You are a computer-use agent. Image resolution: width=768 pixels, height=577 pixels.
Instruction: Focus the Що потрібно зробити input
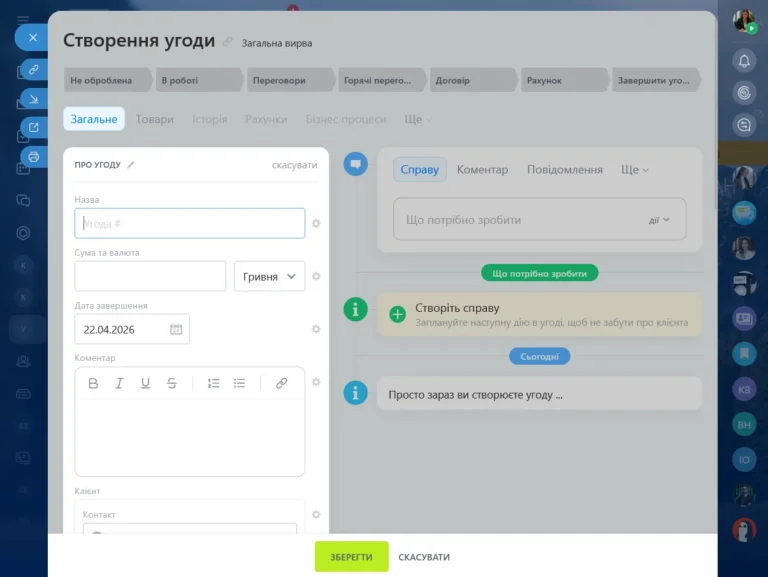coord(539,219)
